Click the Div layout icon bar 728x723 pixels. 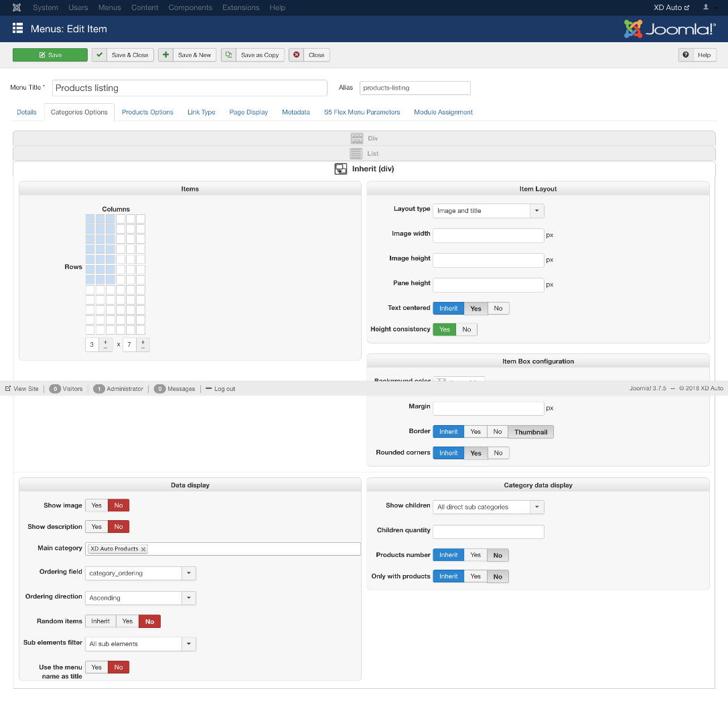click(364, 138)
